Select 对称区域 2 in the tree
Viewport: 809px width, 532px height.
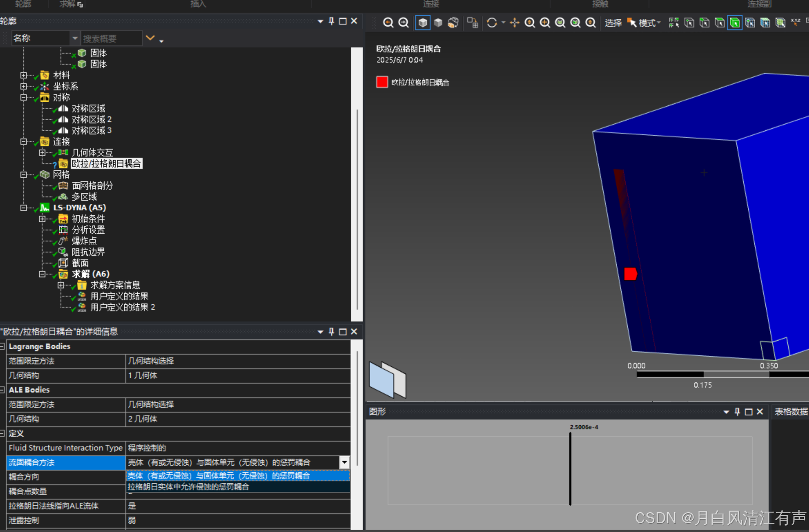[x=92, y=119]
